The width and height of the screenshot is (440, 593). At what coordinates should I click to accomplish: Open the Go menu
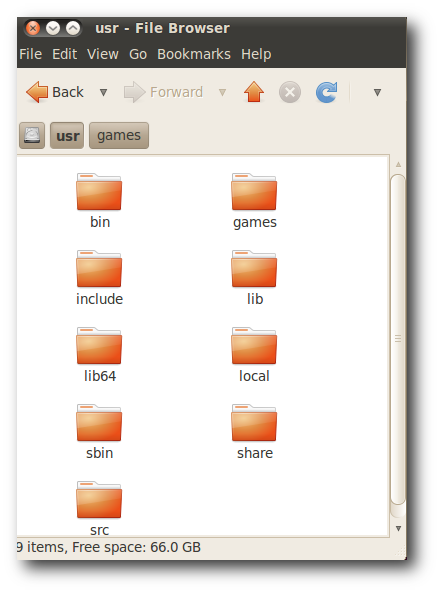click(138, 54)
